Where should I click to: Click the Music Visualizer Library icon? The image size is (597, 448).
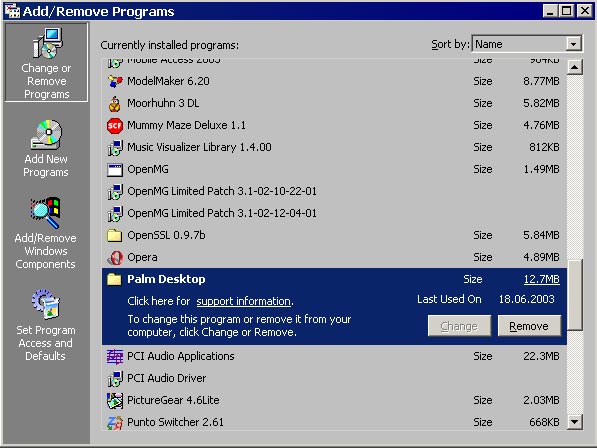115,147
